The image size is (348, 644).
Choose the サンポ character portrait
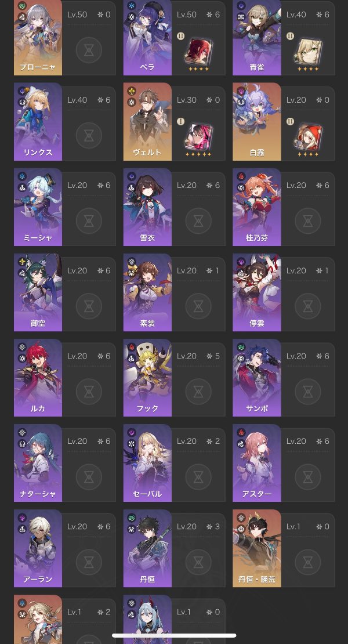(257, 378)
